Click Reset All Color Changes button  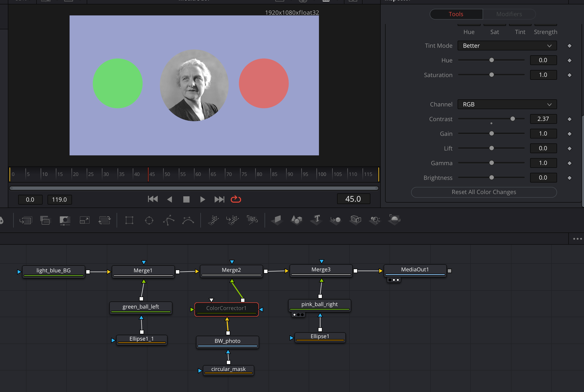point(484,192)
